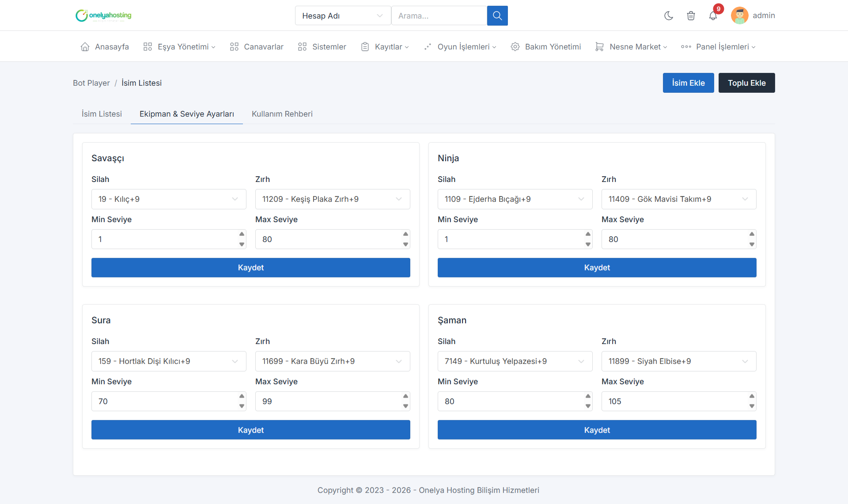Open Hesap Adı search type dropdown
This screenshot has height=504, width=848.
tap(343, 16)
